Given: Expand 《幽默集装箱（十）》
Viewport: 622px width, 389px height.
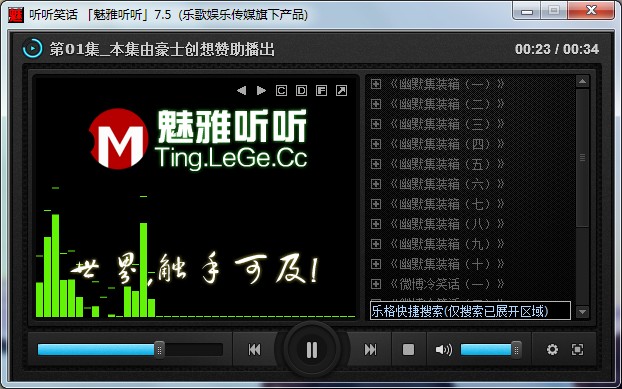Looking at the screenshot, I should tap(376, 264).
